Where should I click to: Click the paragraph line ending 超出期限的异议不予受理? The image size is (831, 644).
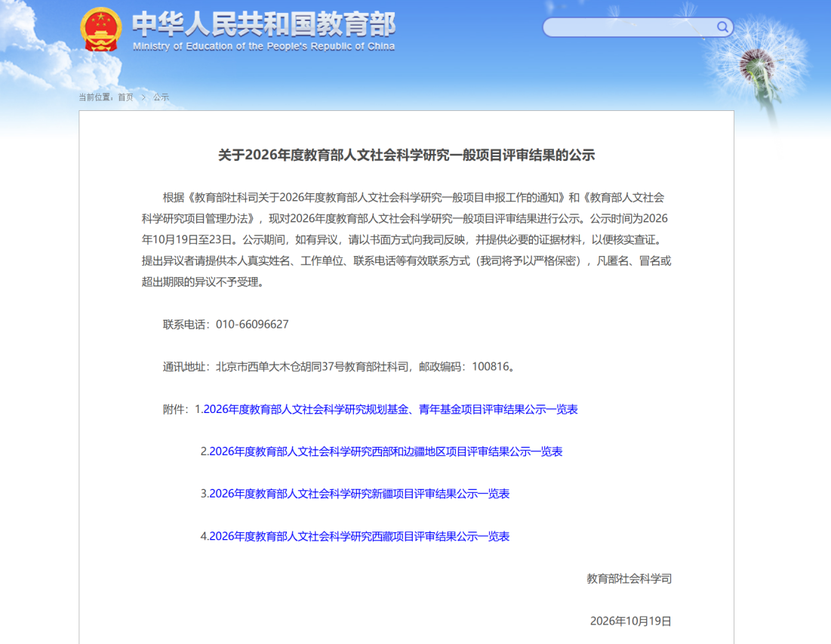tap(202, 282)
